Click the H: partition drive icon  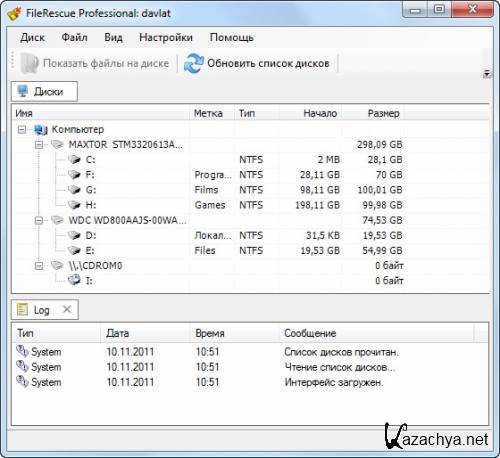tap(74, 205)
